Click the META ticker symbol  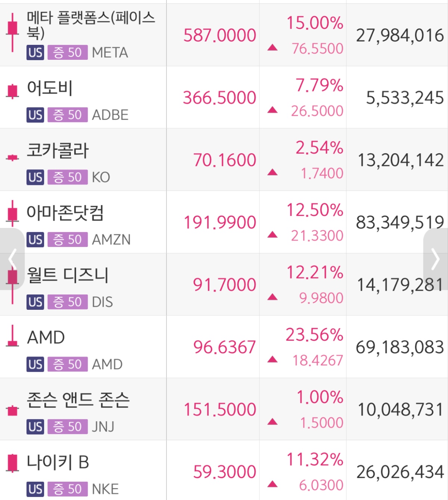pos(110,53)
